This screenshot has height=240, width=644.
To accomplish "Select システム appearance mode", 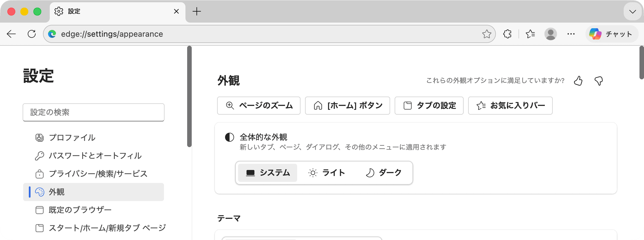I will tap(267, 173).
